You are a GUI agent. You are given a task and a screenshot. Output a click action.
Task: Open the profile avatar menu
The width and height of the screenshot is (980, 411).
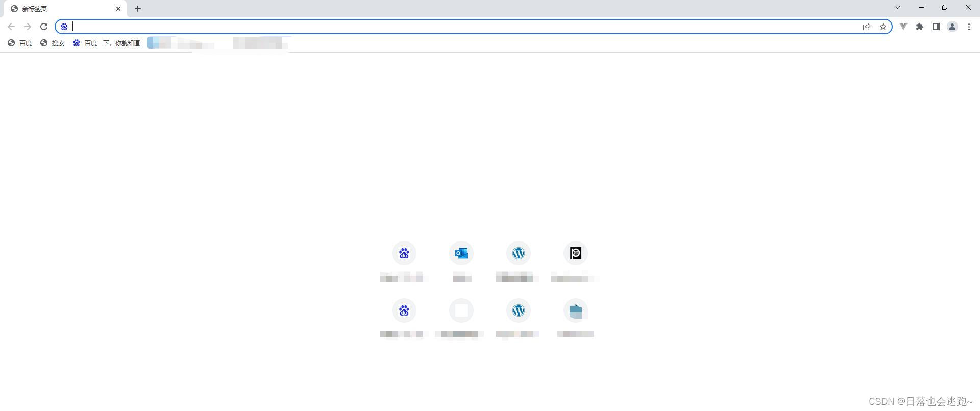click(952, 27)
